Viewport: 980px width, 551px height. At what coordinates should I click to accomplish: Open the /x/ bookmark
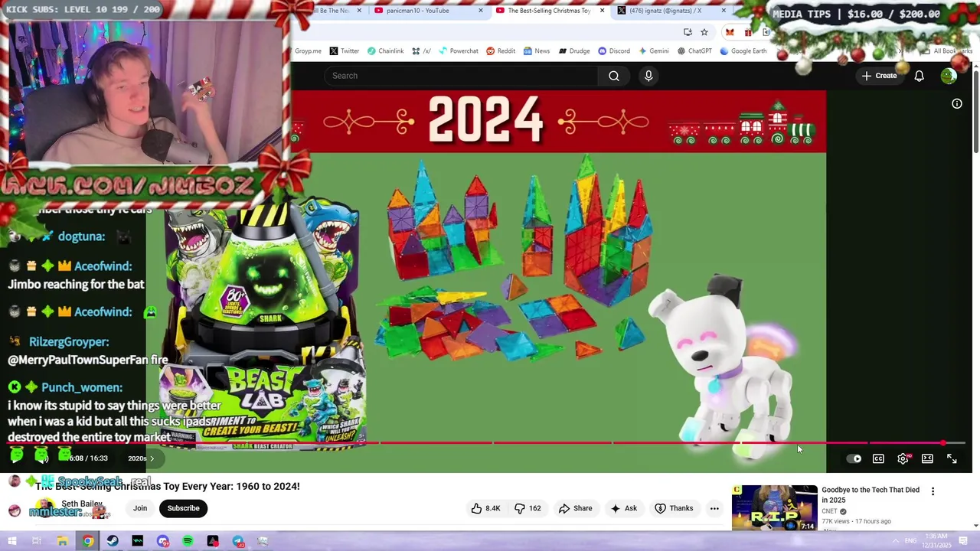422,51
